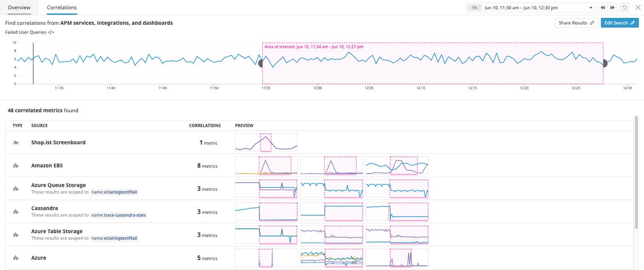Viewport: 644px width, 270px height.
Task: Open the time range dropdown
Action: click(x=591, y=7)
